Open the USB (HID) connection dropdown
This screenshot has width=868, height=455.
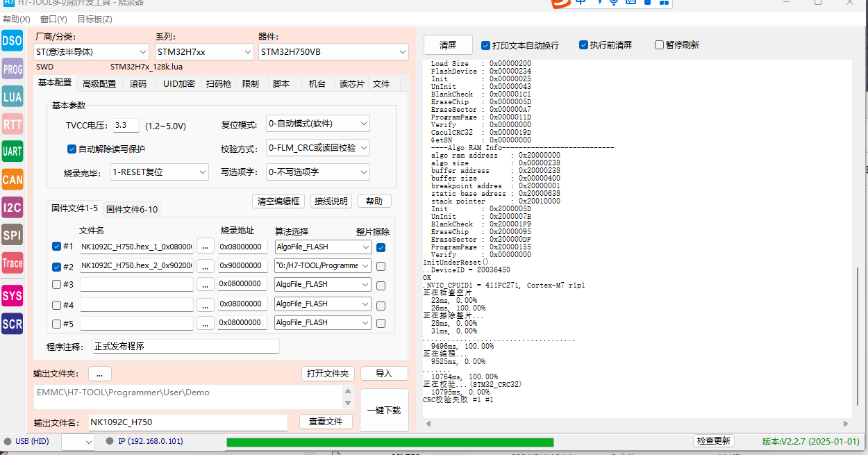coord(77,442)
